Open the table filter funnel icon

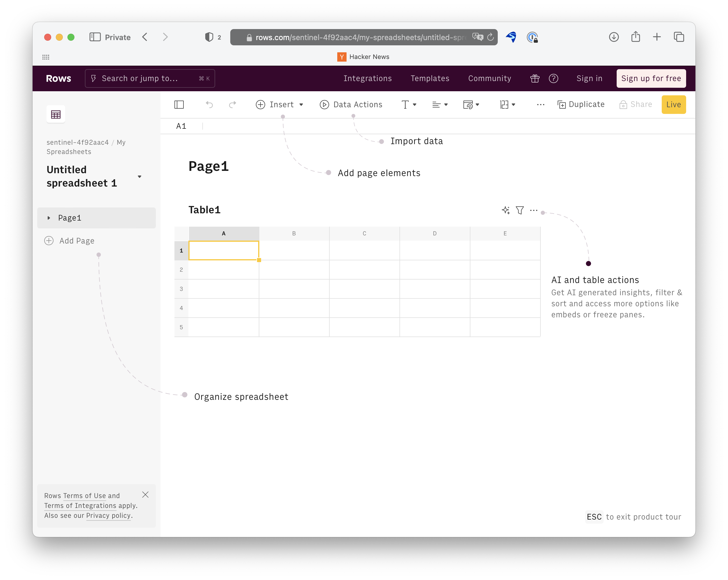pos(520,210)
